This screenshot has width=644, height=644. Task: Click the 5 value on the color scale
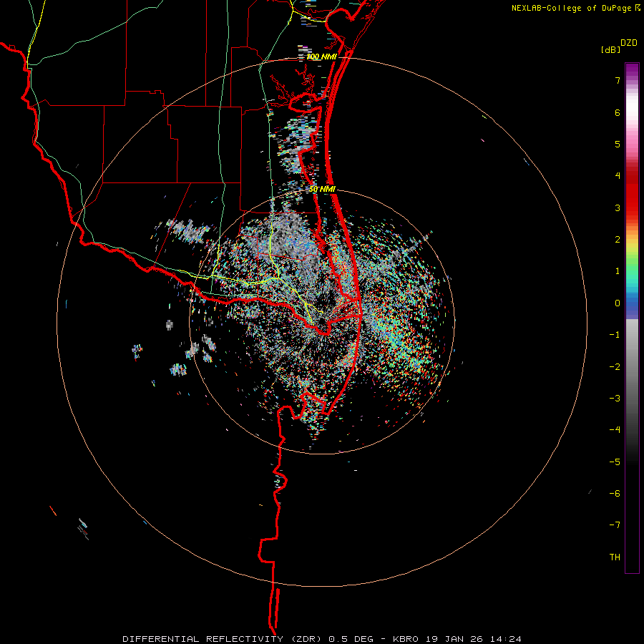(x=618, y=144)
